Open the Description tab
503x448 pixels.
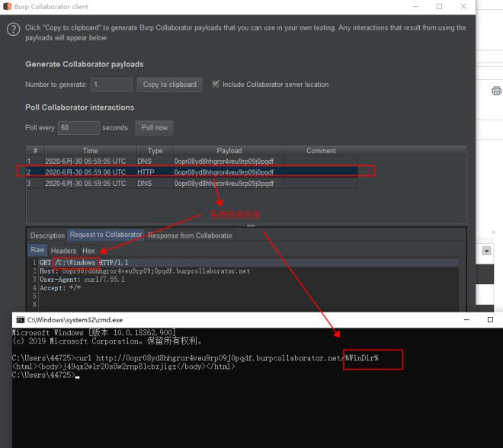47,235
